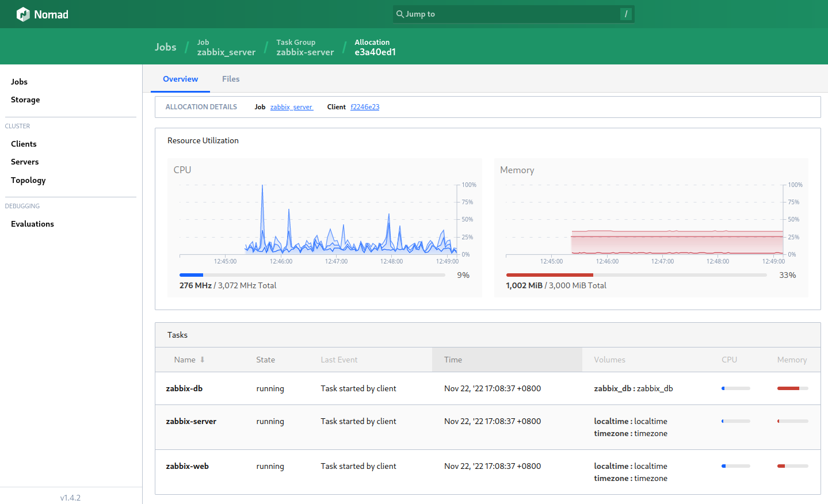Click zabbix-db memory usage bar
This screenshot has width=828, height=504.
(x=792, y=388)
